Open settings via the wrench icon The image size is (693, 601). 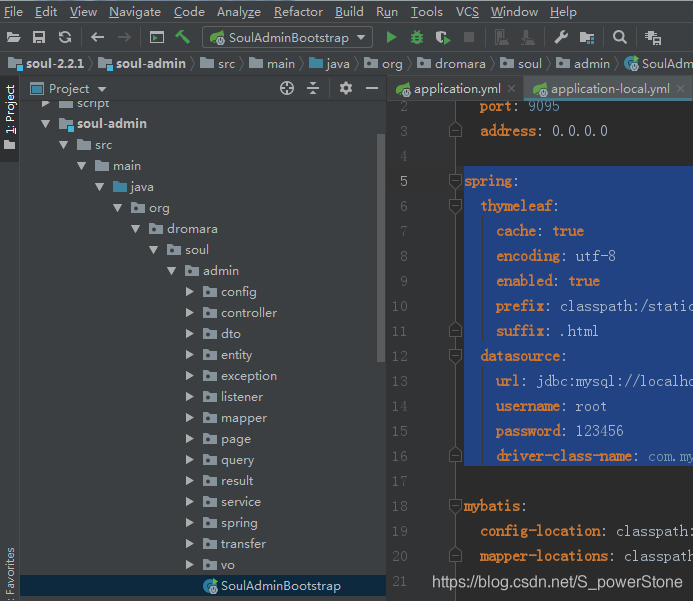pos(561,37)
